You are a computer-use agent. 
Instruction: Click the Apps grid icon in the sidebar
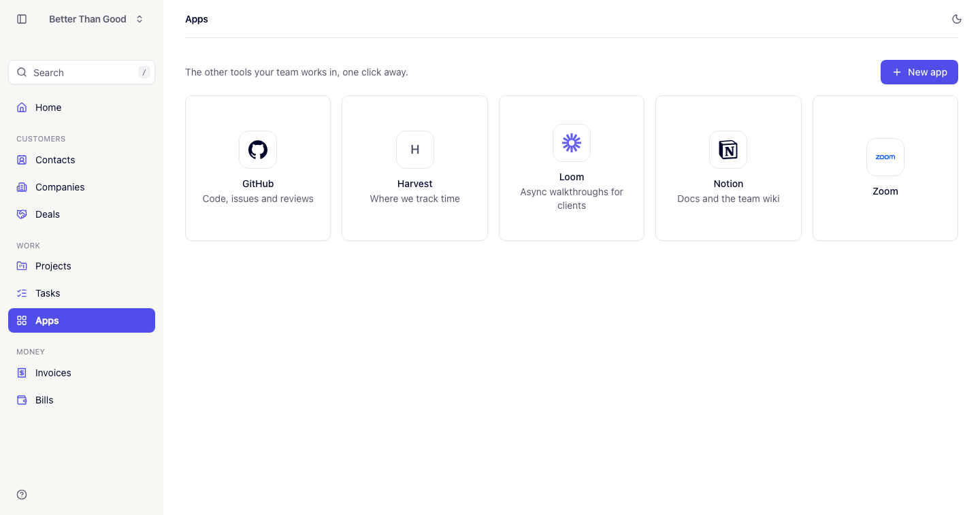click(22, 320)
